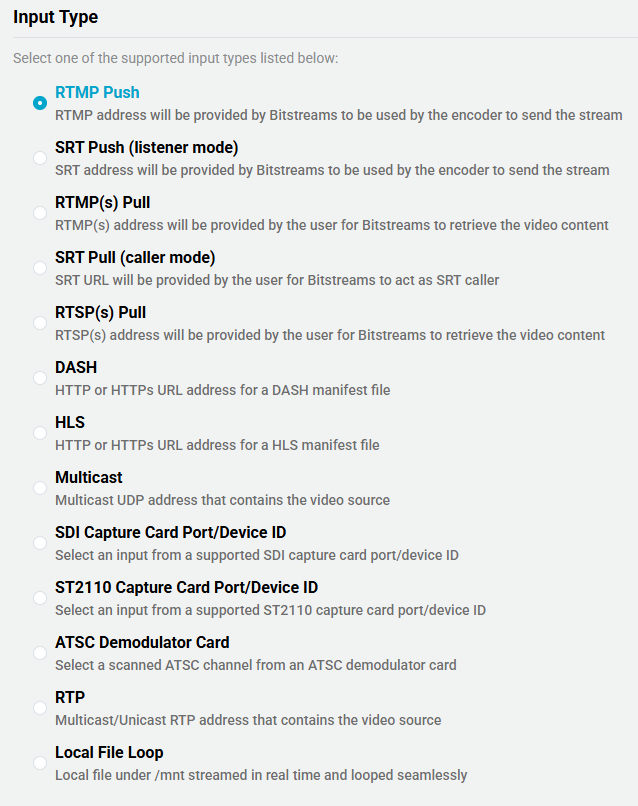Select the ST2110 Capture Card radio button
The width and height of the screenshot is (638, 806).
pos(40,598)
